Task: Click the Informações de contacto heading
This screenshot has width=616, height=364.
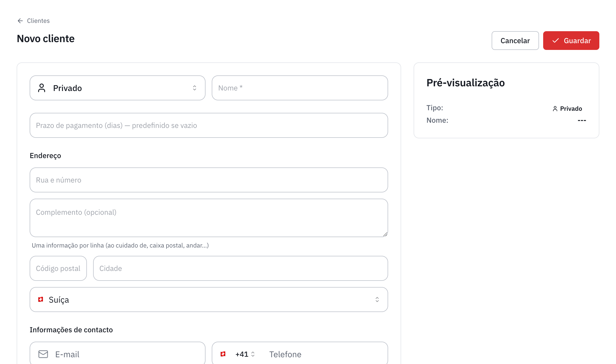Action: (71, 330)
